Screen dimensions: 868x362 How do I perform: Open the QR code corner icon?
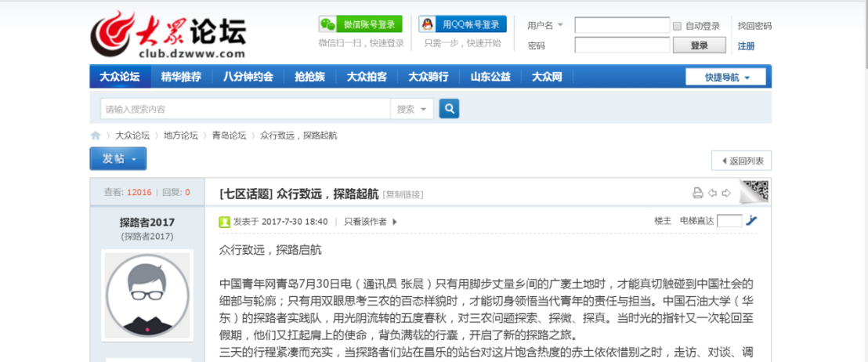[x=757, y=190]
